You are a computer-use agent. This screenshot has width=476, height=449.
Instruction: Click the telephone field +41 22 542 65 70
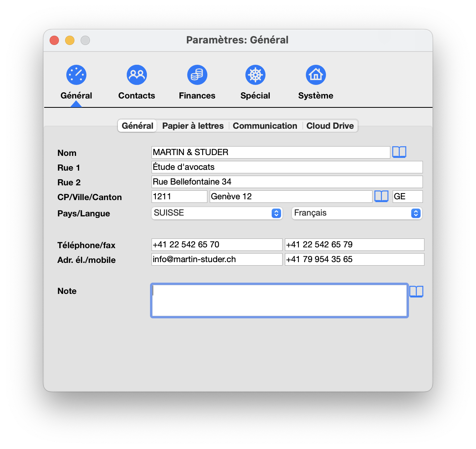[x=217, y=245]
